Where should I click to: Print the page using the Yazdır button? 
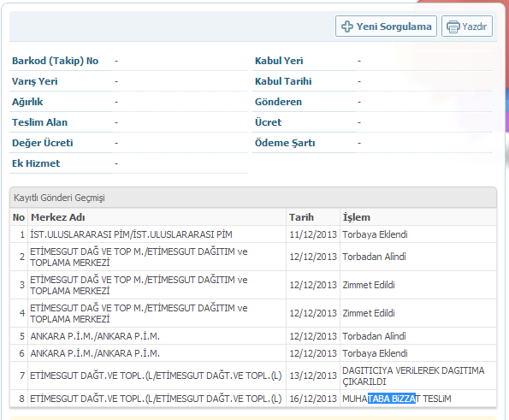click(467, 27)
